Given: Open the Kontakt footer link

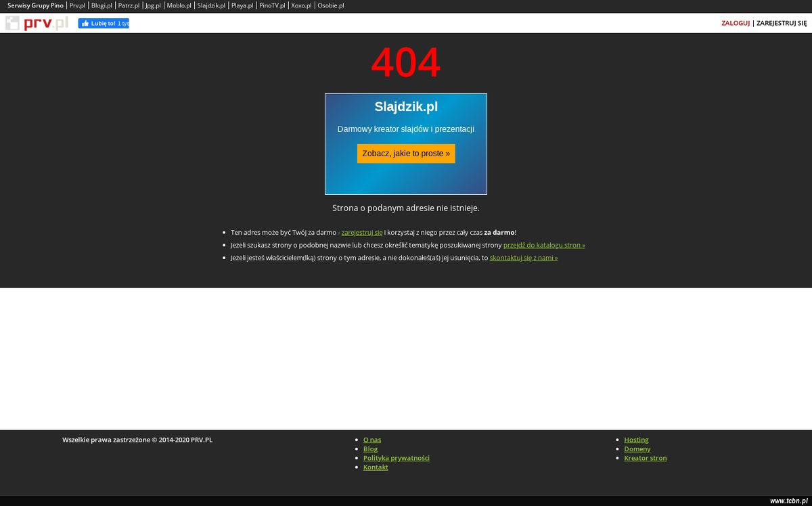Looking at the screenshot, I should coord(376,467).
